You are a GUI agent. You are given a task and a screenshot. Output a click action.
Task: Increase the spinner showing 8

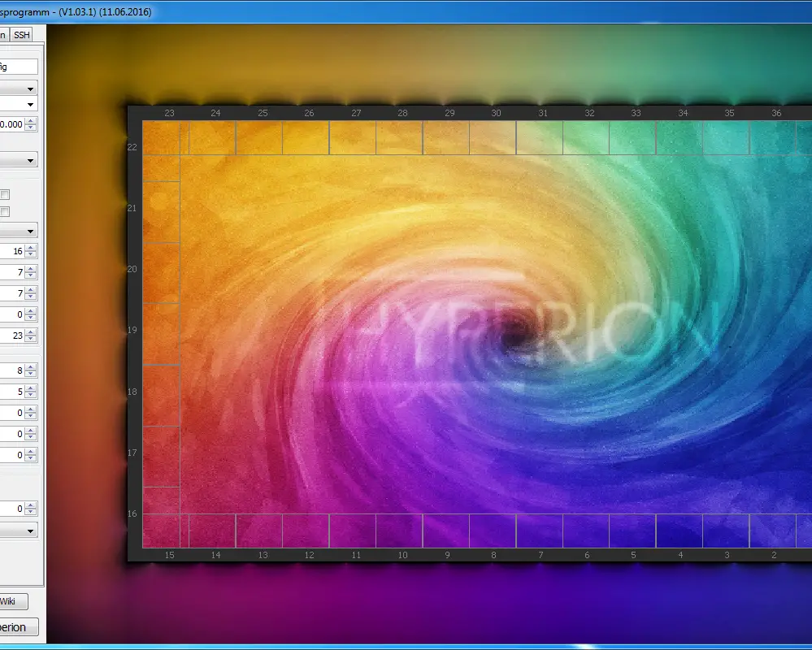click(x=31, y=367)
